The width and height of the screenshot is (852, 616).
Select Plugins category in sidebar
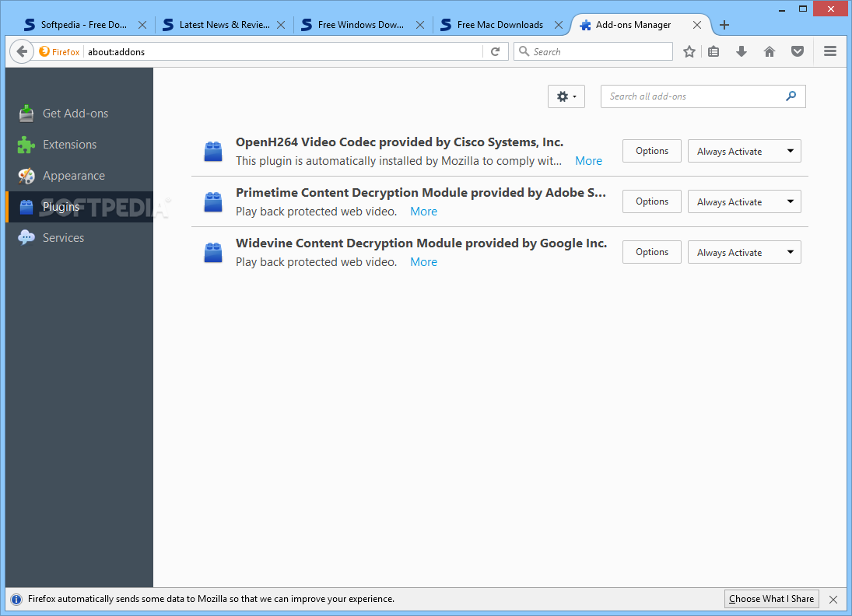click(79, 207)
